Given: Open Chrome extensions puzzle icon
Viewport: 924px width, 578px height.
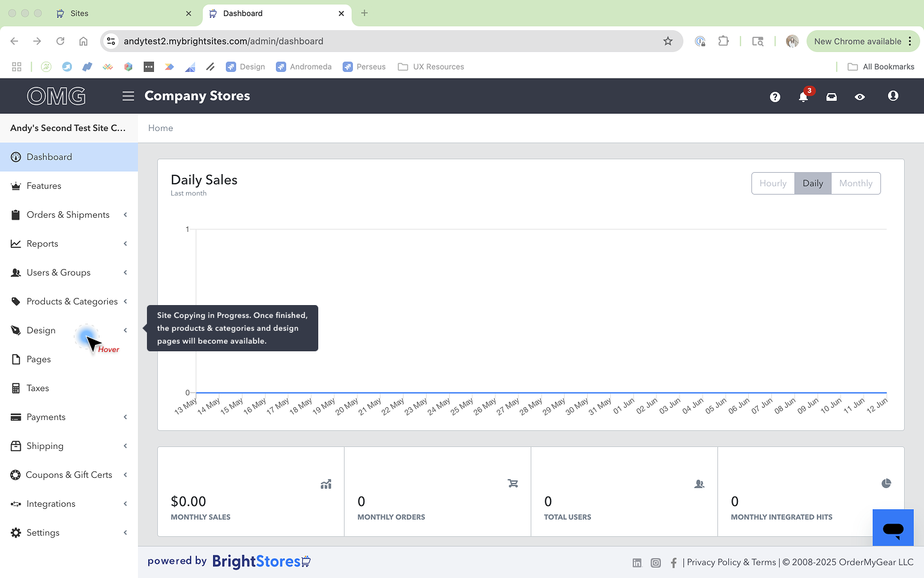Looking at the screenshot, I should [x=723, y=41].
